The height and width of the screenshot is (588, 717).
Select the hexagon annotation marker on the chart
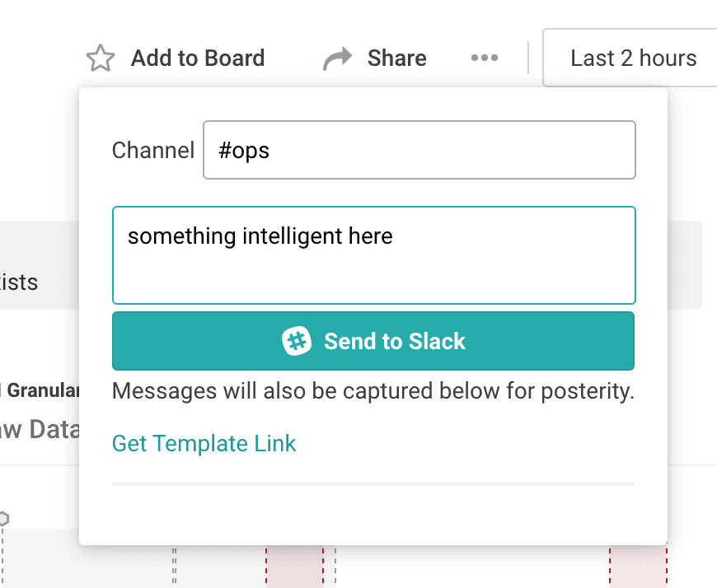click(x=5, y=519)
